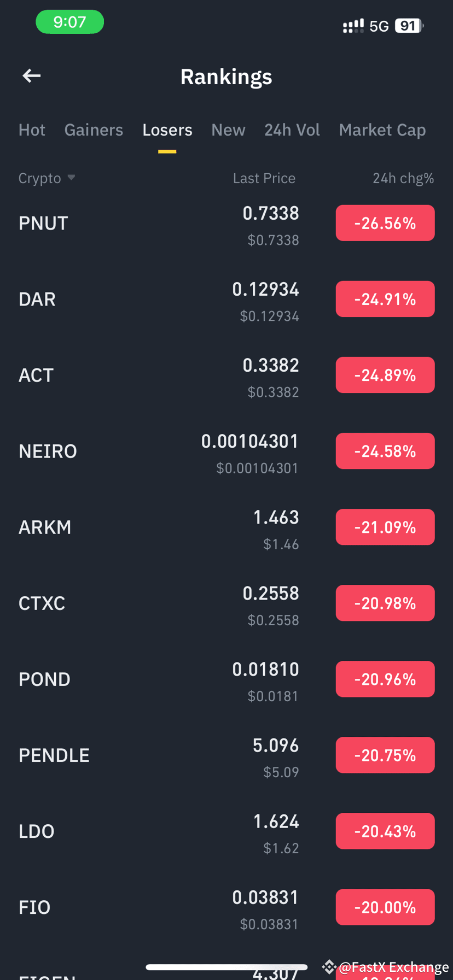Tap the battery indicator showing 91
This screenshot has width=453, height=980.
click(x=409, y=26)
